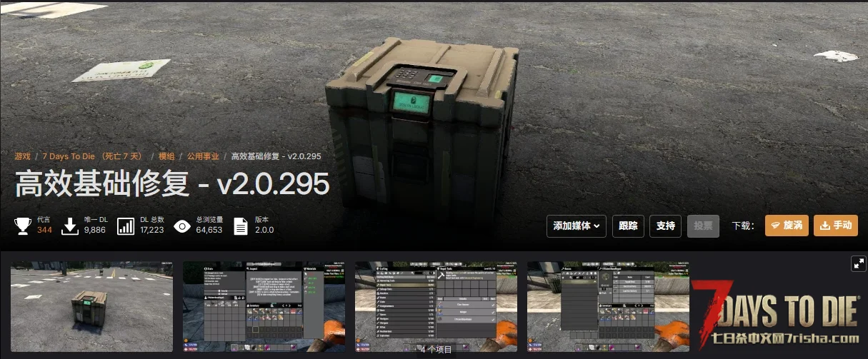The width and height of the screenshot is (868, 359).
Task: Click the greyed 投票 button
Action: [703, 226]
